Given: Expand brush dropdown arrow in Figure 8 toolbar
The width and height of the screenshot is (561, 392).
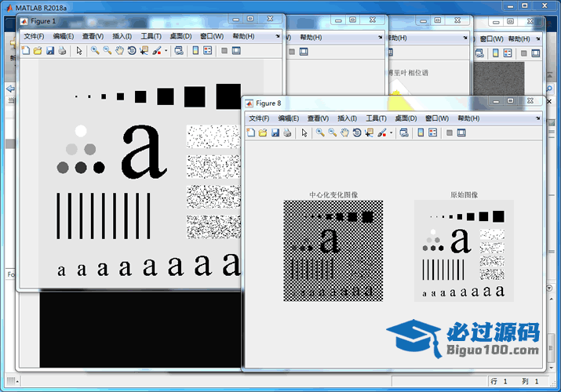Looking at the screenshot, I should tap(391, 133).
